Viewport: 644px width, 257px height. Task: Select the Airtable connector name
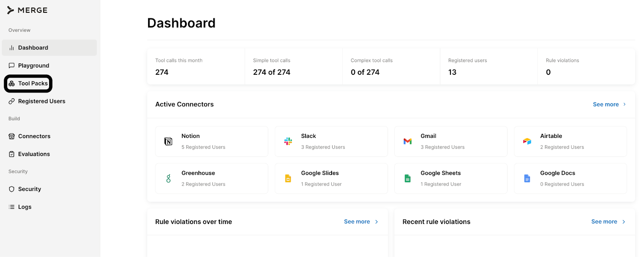point(551,136)
